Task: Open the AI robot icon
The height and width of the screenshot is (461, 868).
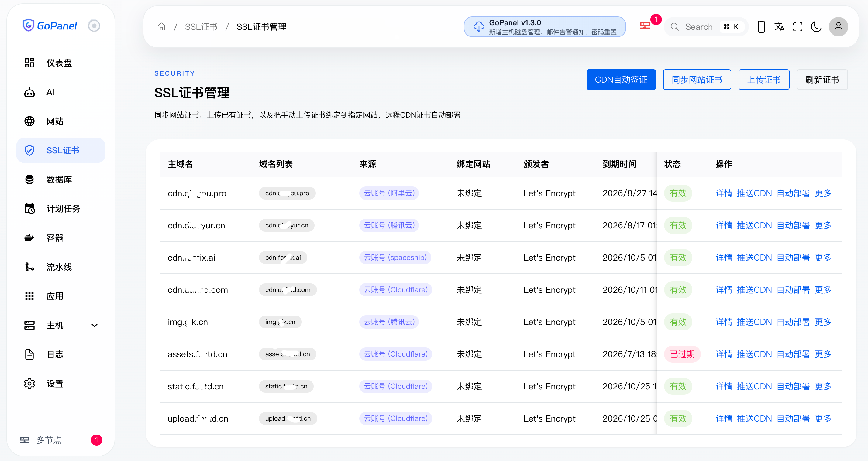Action: click(x=29, y=92)
